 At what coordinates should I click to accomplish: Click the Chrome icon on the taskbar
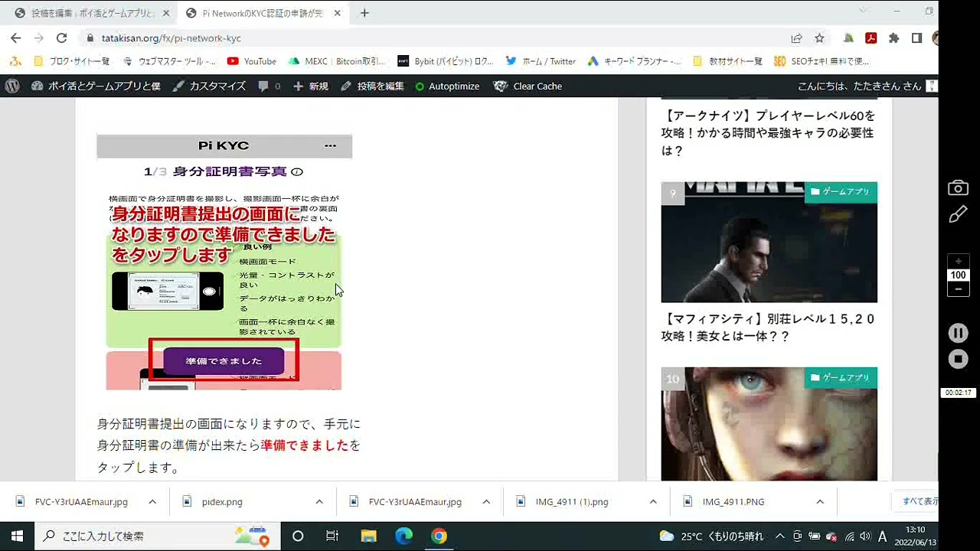439,536
